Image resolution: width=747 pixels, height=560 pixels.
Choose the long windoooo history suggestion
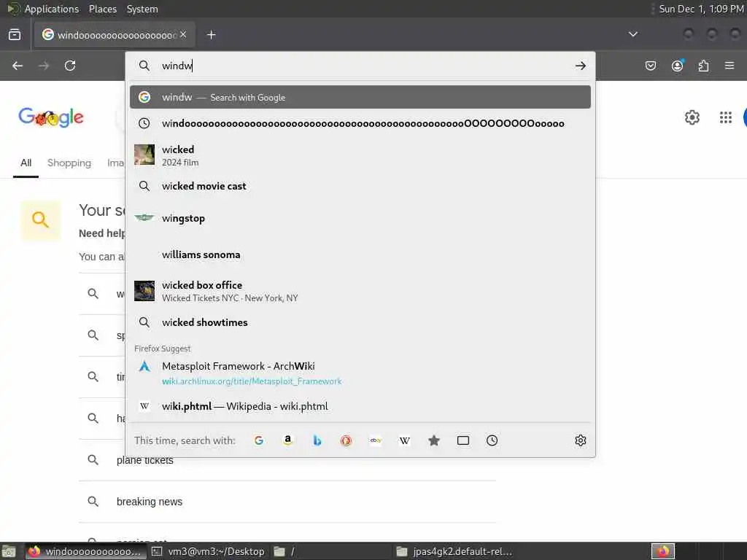(360, 123)
